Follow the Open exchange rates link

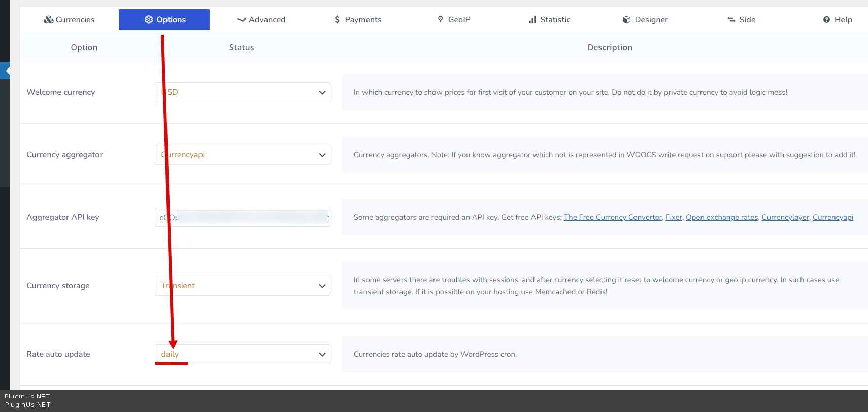[722, 217]
